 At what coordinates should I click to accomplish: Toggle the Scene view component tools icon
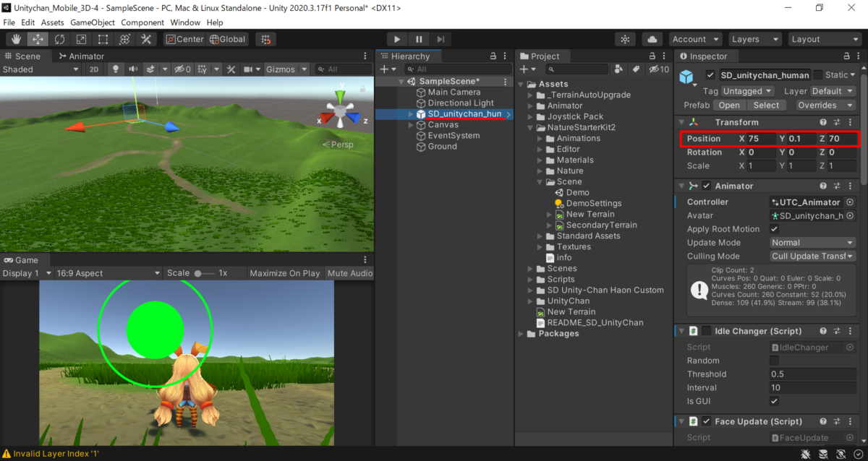pyautogui.click(x=231, y=69)
